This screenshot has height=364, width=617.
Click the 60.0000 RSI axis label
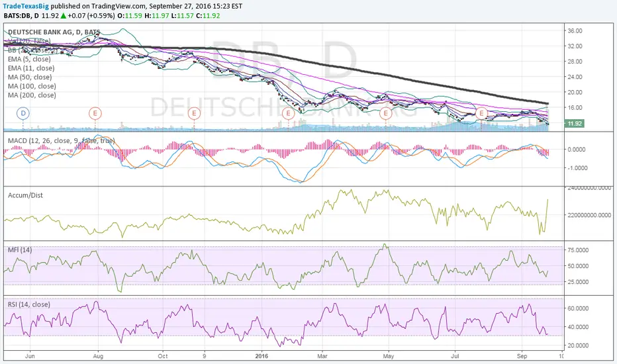(x=578, y=308)
